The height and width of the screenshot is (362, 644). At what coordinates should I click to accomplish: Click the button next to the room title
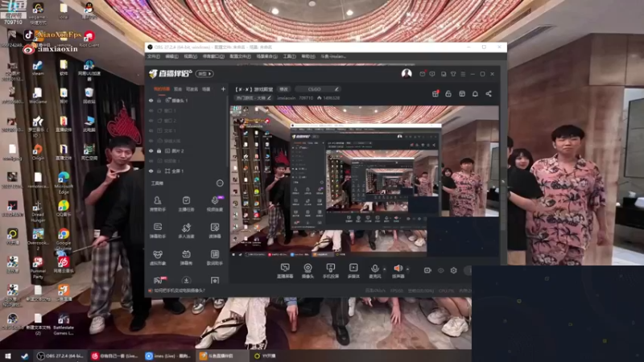tap(284, 89)
